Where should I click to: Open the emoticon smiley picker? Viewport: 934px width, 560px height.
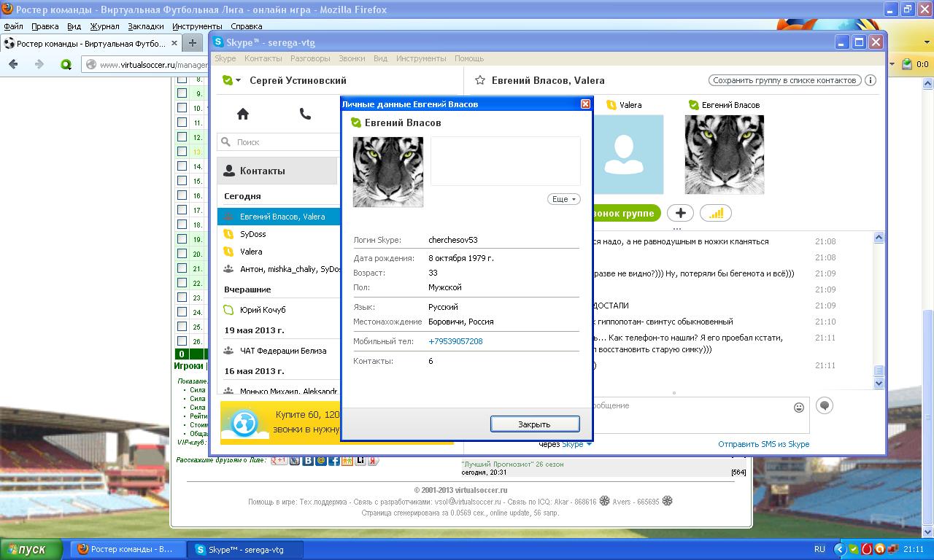[799, 408]
